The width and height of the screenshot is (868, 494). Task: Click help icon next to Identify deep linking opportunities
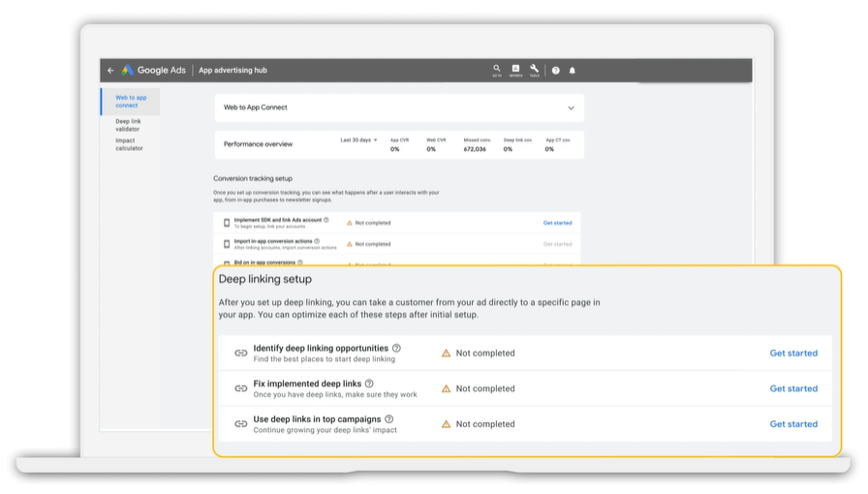[x=396, y=348]
